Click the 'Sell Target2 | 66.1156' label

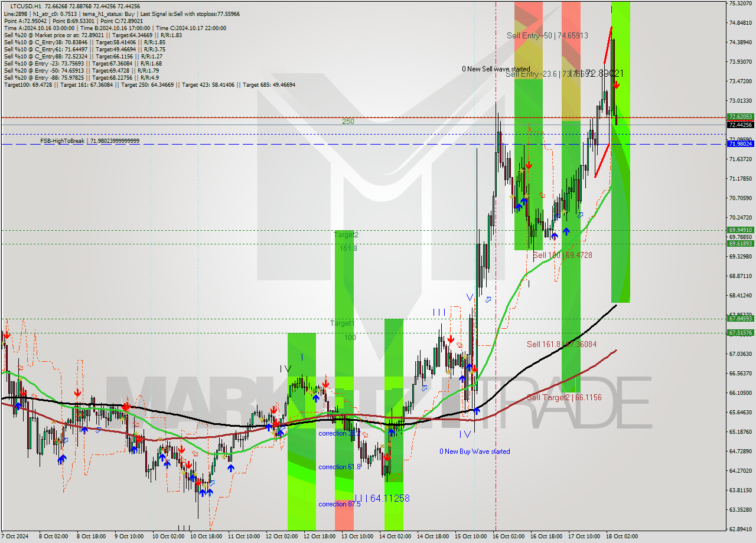tap(564, 397)
